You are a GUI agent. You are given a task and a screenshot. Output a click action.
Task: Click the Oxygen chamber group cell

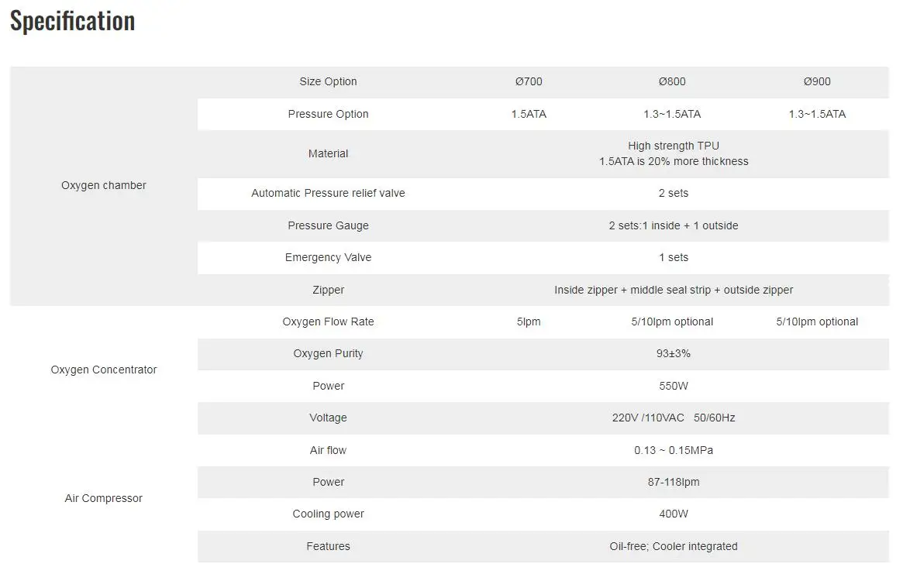click(x=104, y=186)
